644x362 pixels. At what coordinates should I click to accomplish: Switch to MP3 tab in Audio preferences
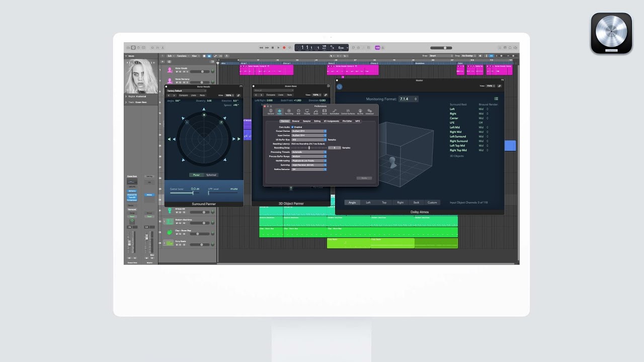(358, 121)
